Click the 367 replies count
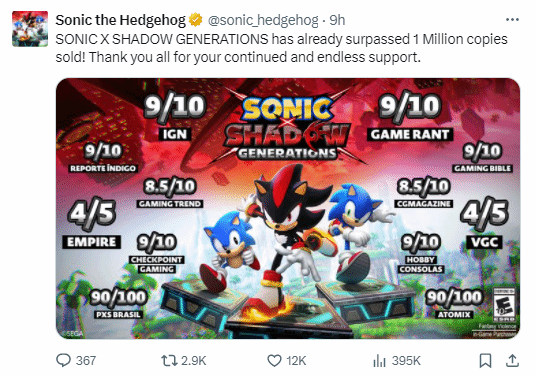 pyautogui.click(x=86, y=361)
